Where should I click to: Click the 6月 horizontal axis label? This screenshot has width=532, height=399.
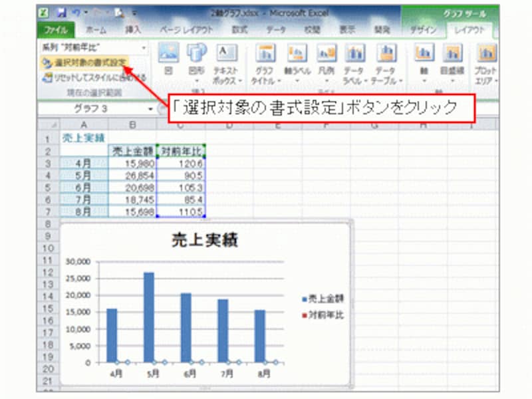[x=190, y=374]
